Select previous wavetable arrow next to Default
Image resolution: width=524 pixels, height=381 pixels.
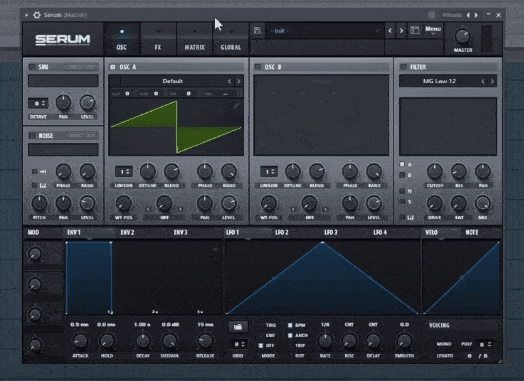coord(229,81)
